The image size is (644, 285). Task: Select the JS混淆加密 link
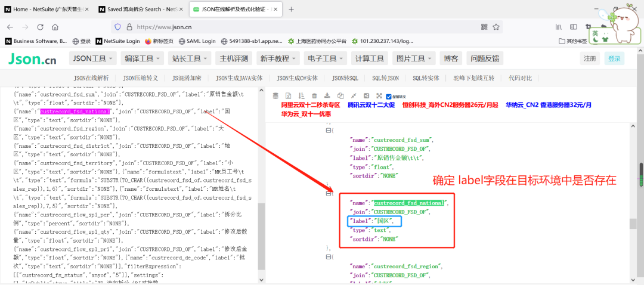(x=187, y=78)
